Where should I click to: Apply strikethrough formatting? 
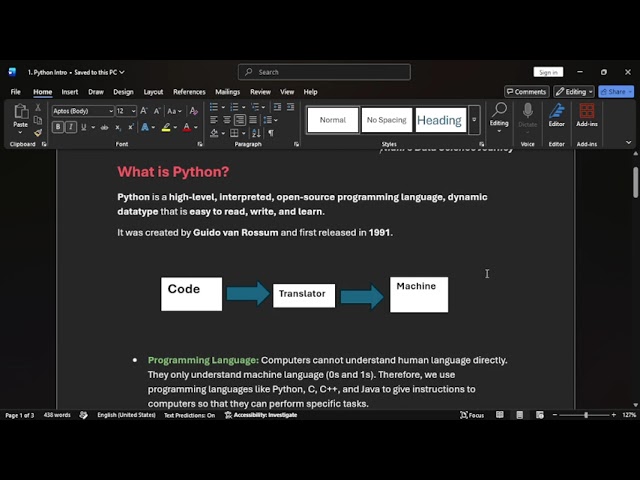[104, 127]
